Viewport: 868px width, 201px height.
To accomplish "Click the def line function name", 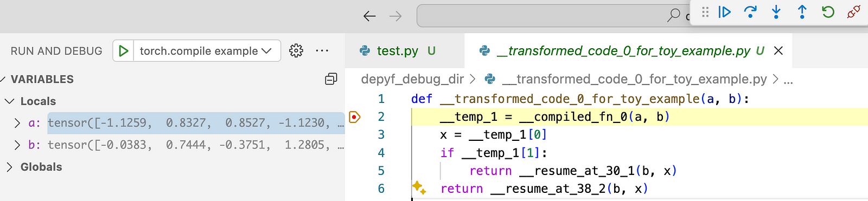I will (570, 99).
